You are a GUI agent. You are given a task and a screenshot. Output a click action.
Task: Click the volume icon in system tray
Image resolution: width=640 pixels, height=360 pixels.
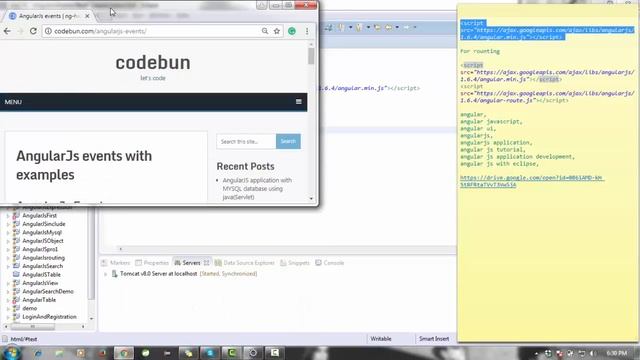pos(592,353)
